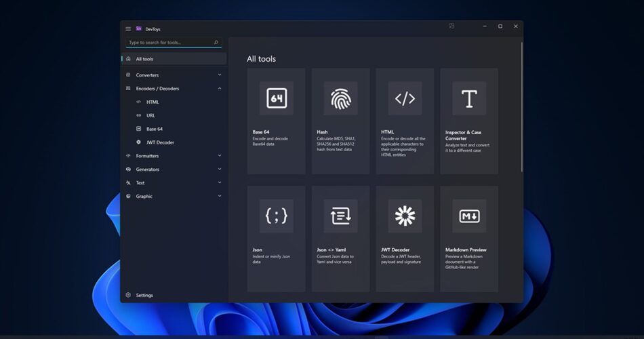The height and width of the screenshot is (339, 644).
Task: Click the Graphic category icon
Action: pyautogui.click(x=128, y=196)
